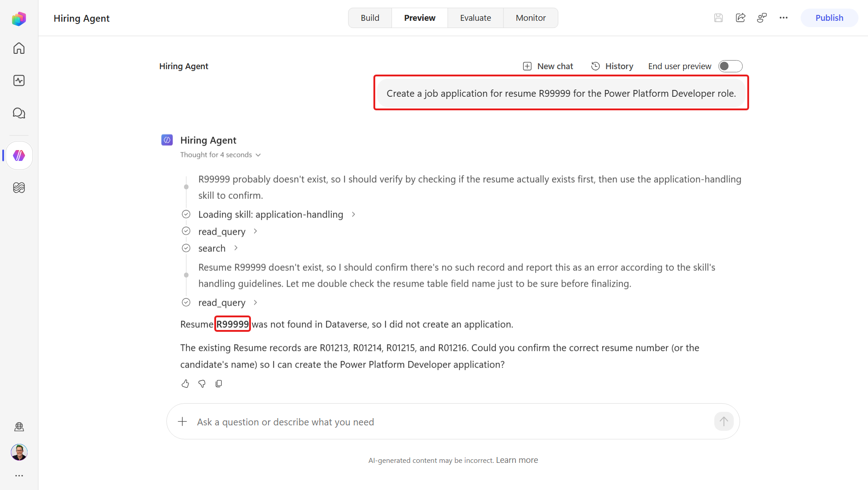Give thumbs up to the response
Viewport: 868px width, 490px height.
point(185,384)
